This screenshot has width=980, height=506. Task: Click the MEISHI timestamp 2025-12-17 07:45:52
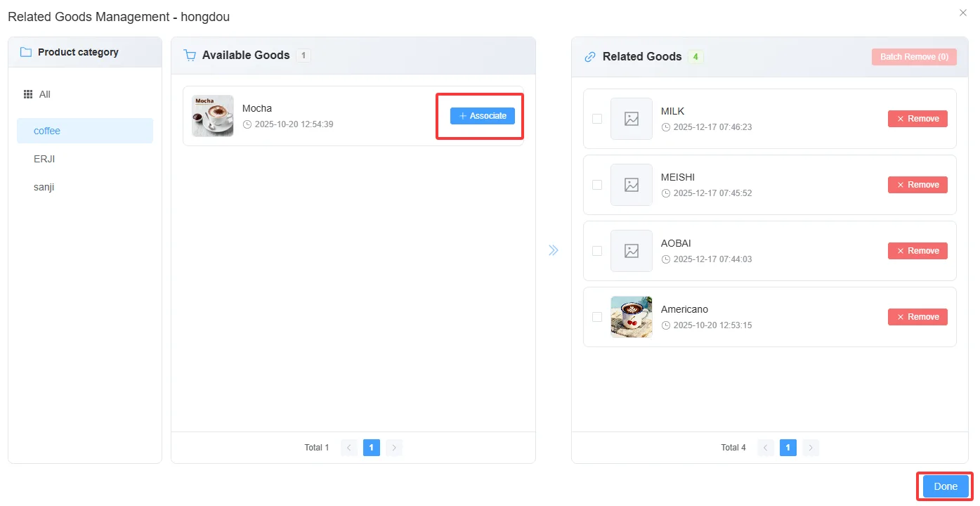(712, 193)
